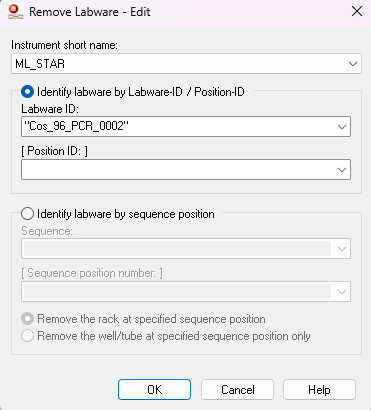Expand the Position ID dropdown arrow
The image size is (371, 410).
[342, 170]
